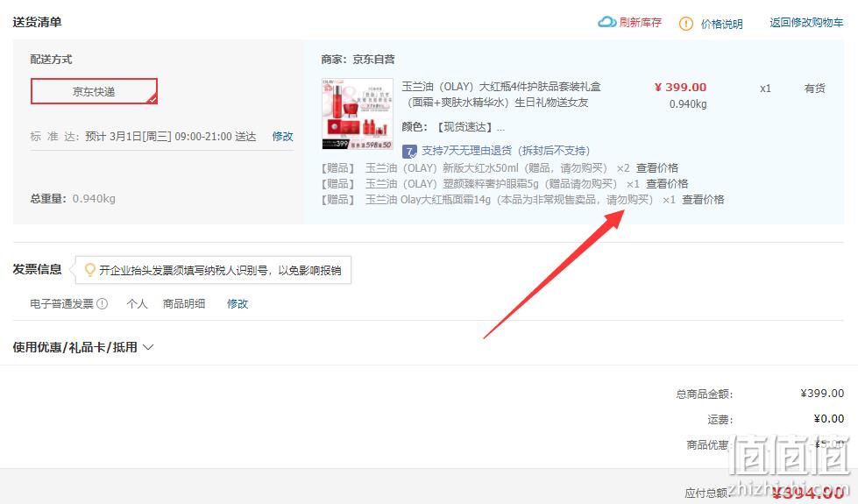
Task: Click the ¥399.00 red item price
Action: pyautogui.click(x=680, y=87)
